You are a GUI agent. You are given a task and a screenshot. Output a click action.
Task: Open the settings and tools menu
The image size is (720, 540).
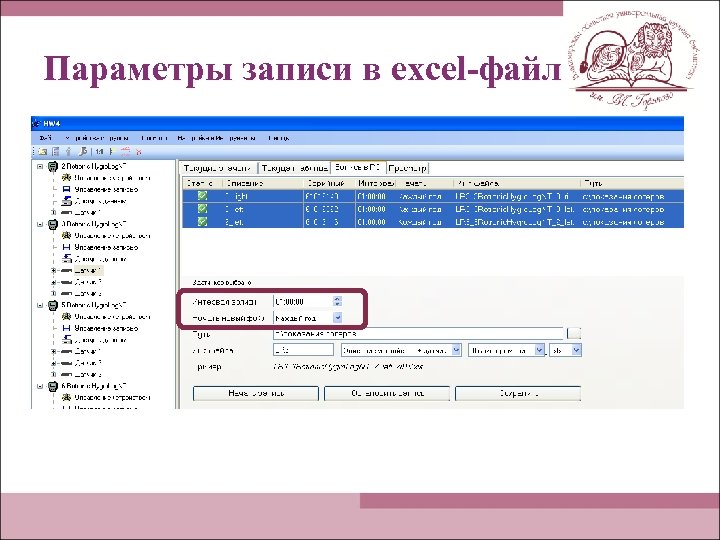point(217,138)
